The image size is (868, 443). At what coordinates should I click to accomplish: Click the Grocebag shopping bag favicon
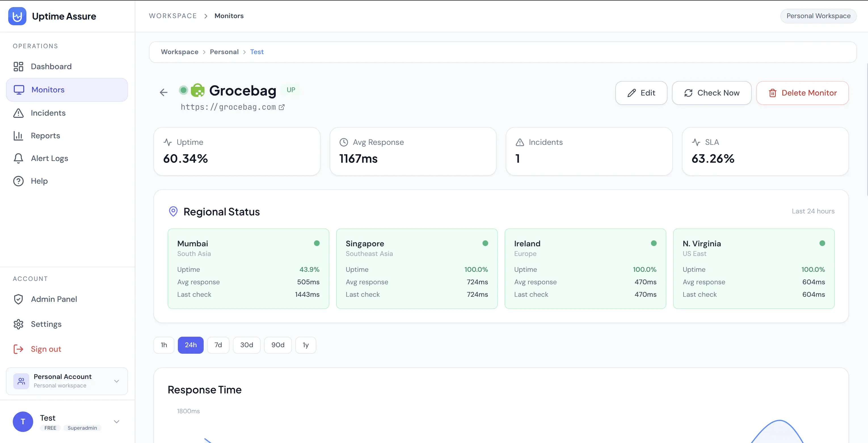pyautogui.click(x=197, y=90)
